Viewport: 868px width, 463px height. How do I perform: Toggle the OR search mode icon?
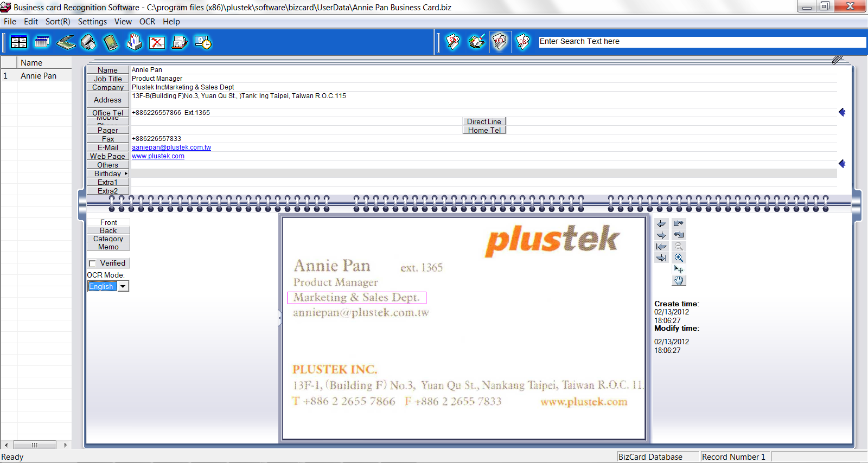(522, 42)
